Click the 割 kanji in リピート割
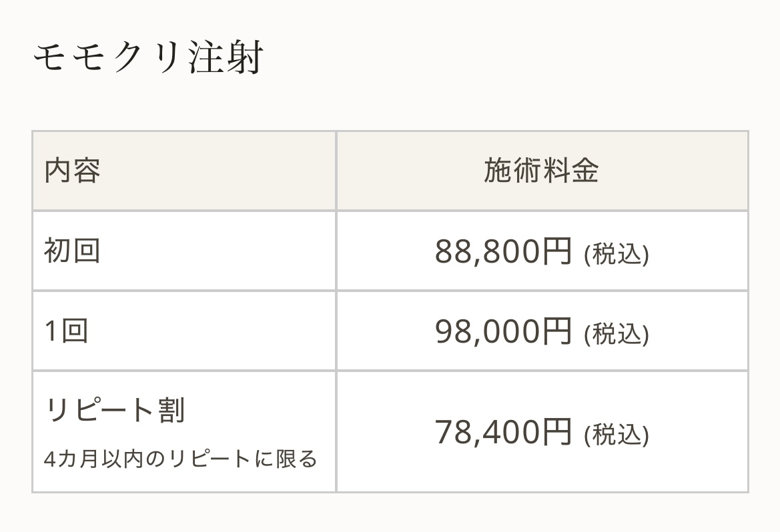 171,409
